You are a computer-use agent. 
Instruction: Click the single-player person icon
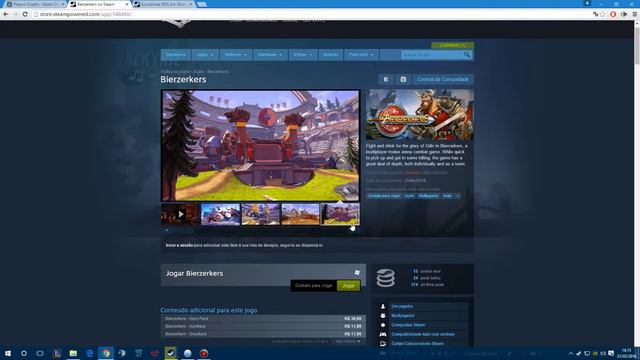pos(383,306)
